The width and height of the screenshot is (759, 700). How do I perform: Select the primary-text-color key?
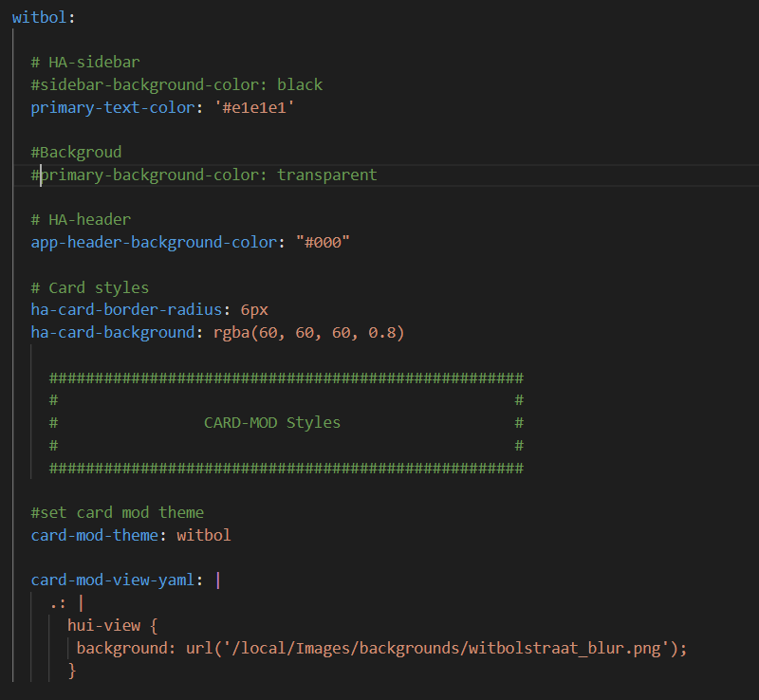pos(114,107)
